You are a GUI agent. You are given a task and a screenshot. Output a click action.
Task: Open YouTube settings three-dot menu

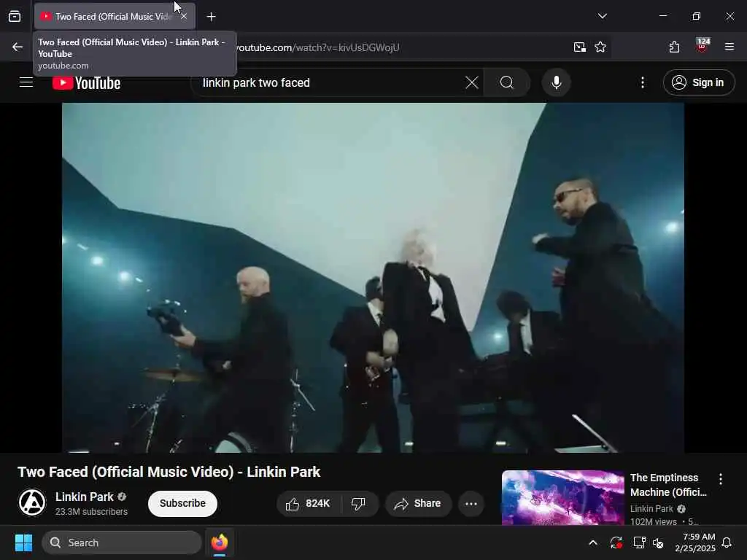[642, 82]
